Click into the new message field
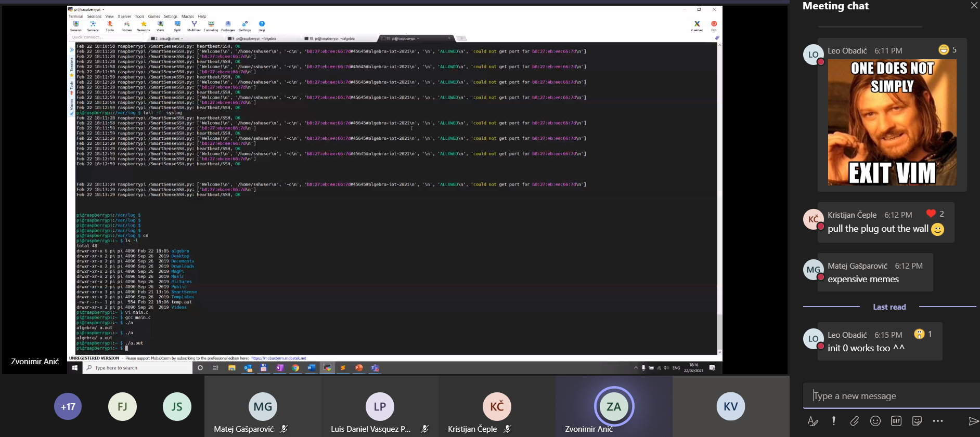980x437 pixels. tap(892, 396)
